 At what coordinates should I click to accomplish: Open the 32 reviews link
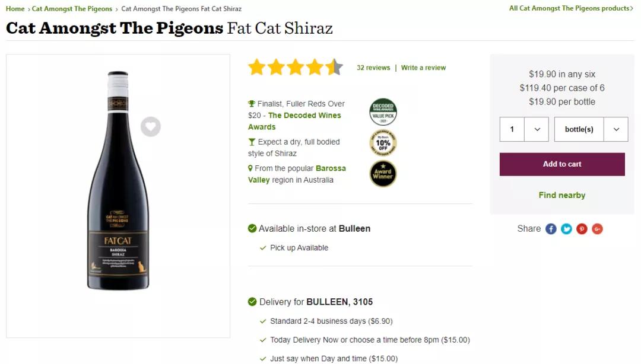[373, 68]
